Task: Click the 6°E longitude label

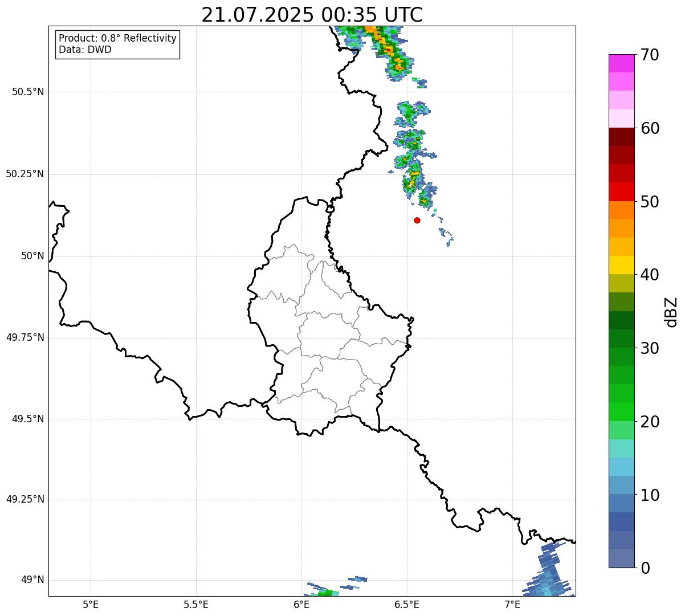Action: point(301,605)
